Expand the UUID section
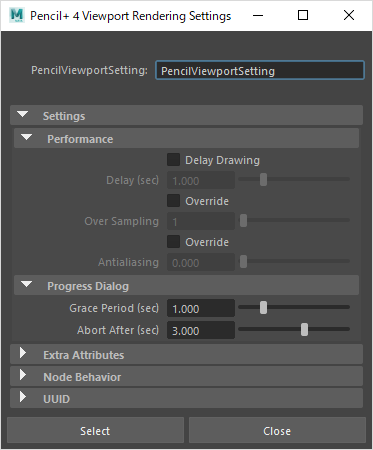 click(23, 397)
